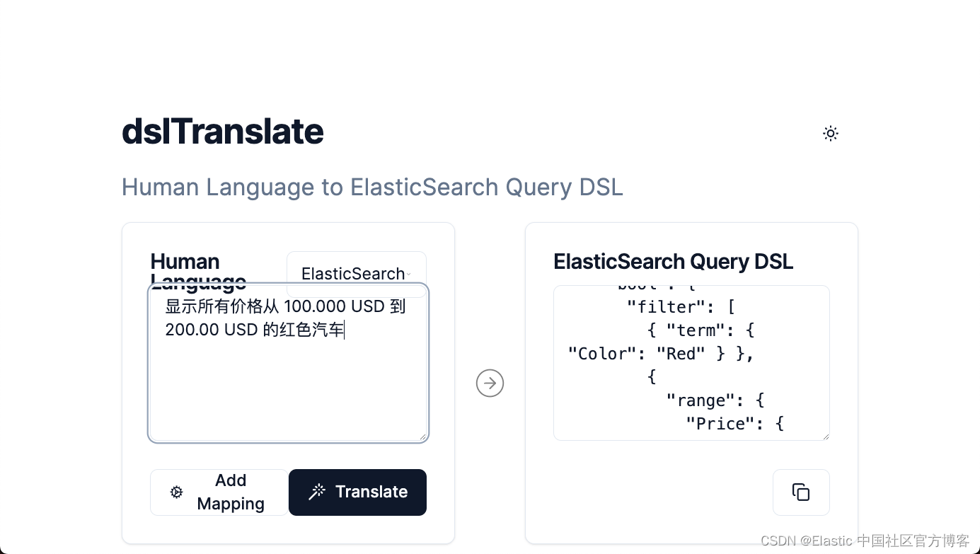
Task: Open the Add Mapping dialog
Action: pyautogui.click(x=219, y=492)
